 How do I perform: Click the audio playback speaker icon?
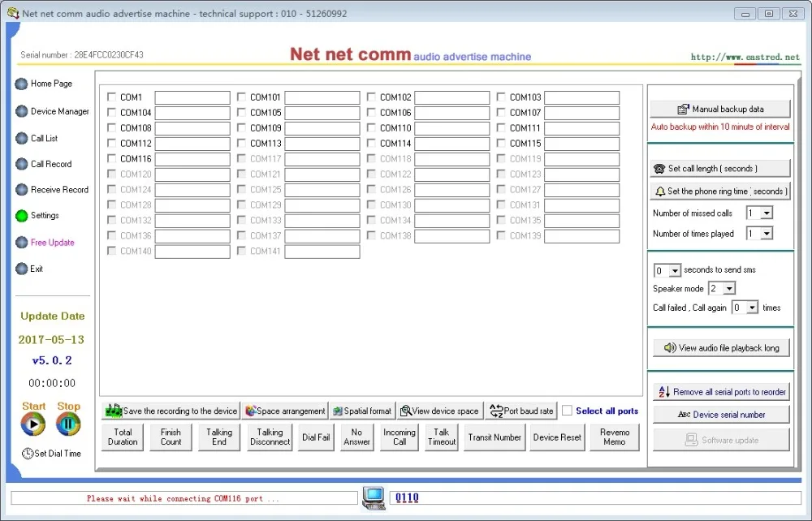coord(670,347)
